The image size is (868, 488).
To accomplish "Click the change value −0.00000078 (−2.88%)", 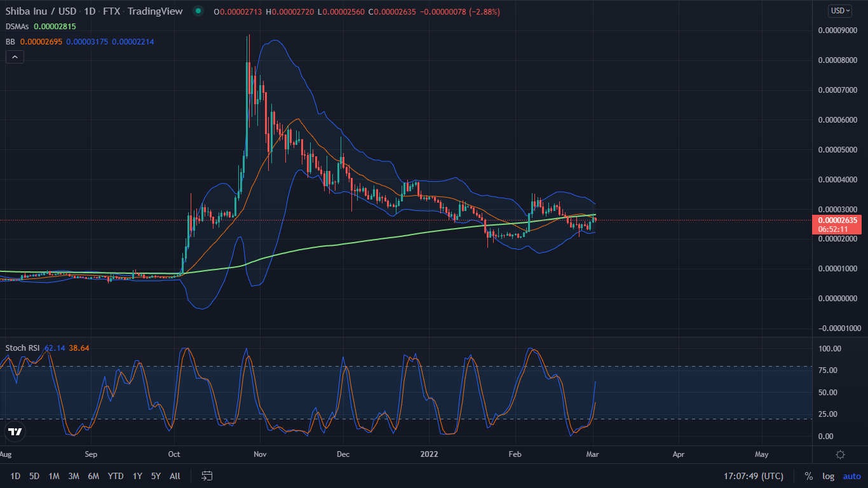I will (461, 11).
